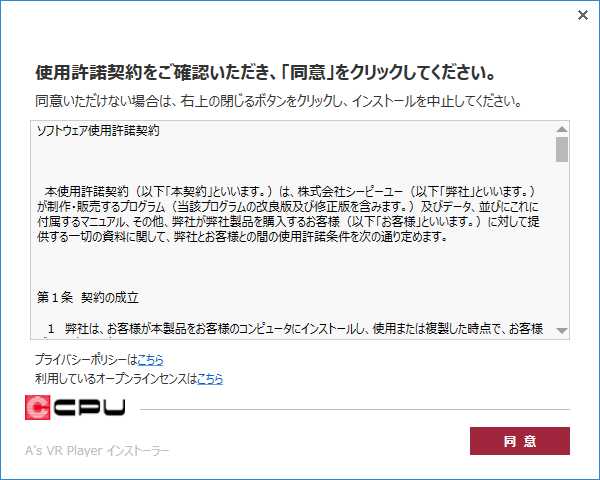Click the CPU logo lettering
The width and height of the screenshot is (600, 480).
point(89,407)
